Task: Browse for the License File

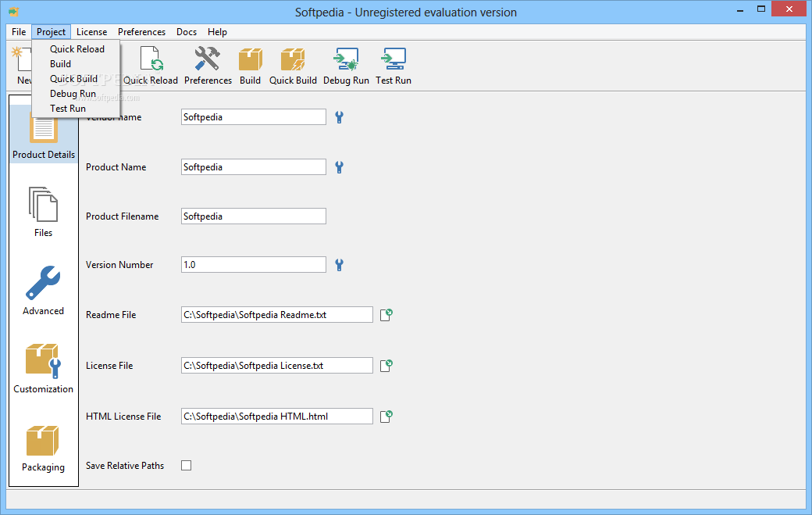Action: (386, 365)
